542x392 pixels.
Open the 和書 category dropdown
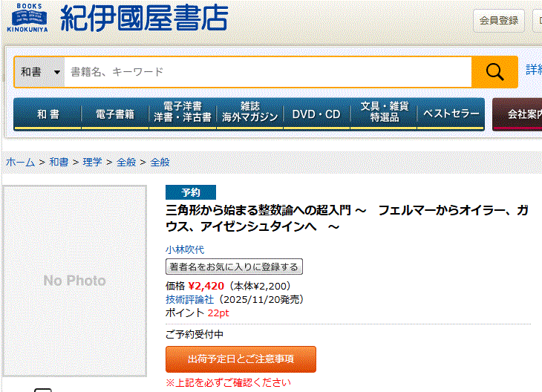point(39,72)
